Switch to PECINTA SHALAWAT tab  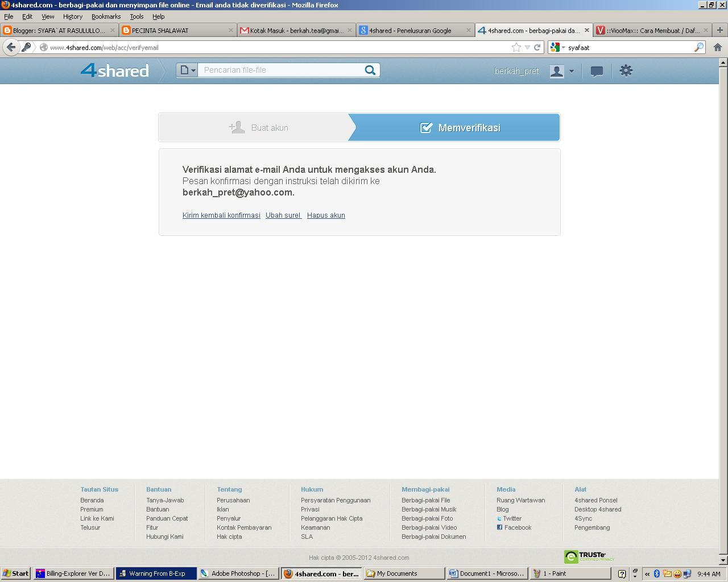pos(177,30)
